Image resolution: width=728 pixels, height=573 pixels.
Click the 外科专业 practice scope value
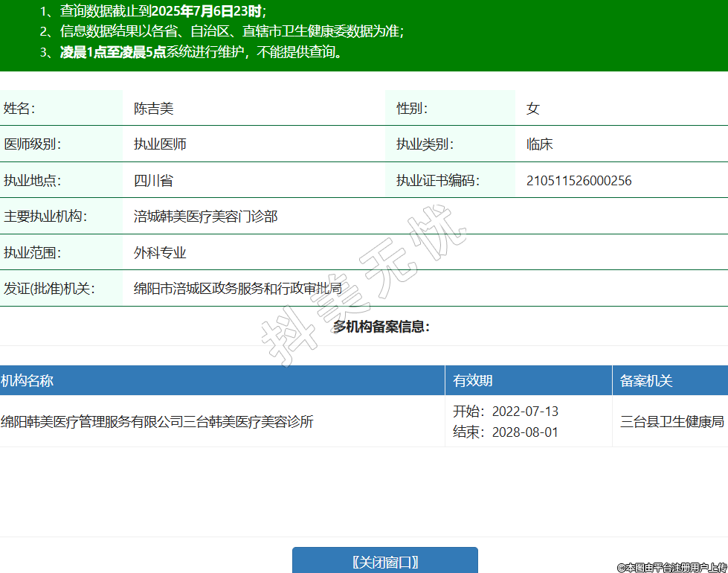[160, 253]
